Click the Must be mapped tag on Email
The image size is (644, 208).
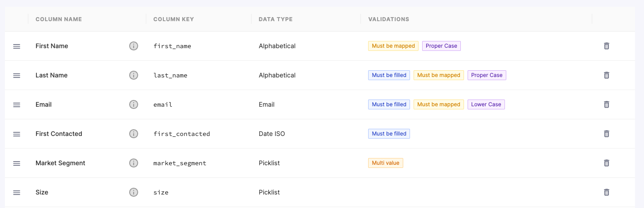point(438,104)
